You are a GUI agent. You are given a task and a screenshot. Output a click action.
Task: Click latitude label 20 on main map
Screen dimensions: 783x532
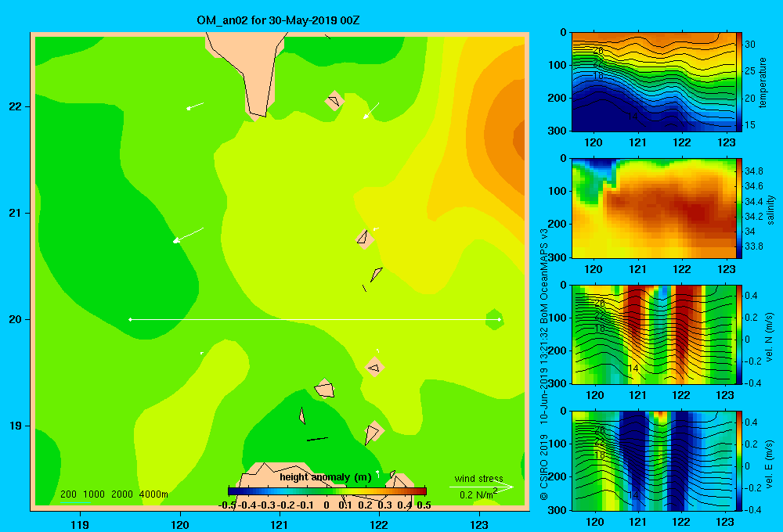tap(16, 319)
